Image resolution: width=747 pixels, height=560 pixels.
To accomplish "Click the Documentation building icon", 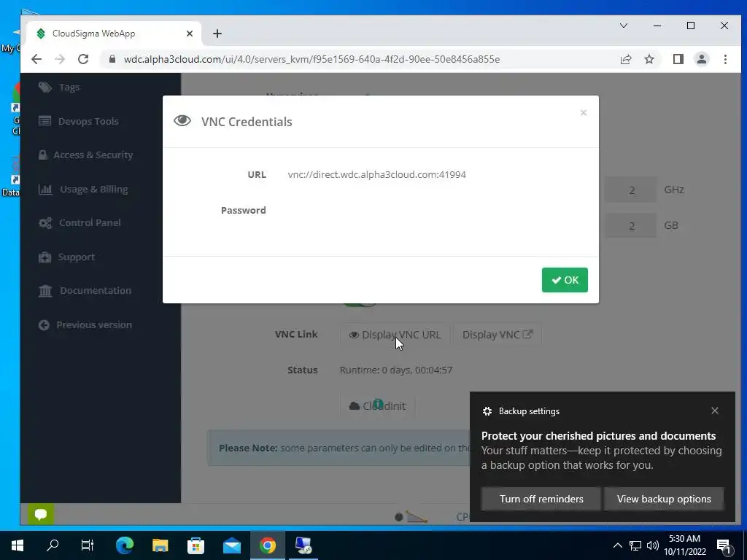I will 45,290.
